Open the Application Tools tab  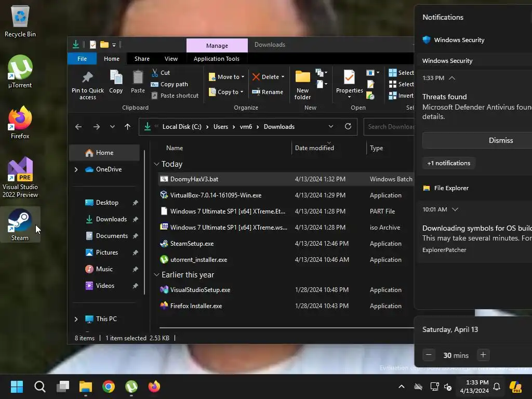[x=217, y=59]
